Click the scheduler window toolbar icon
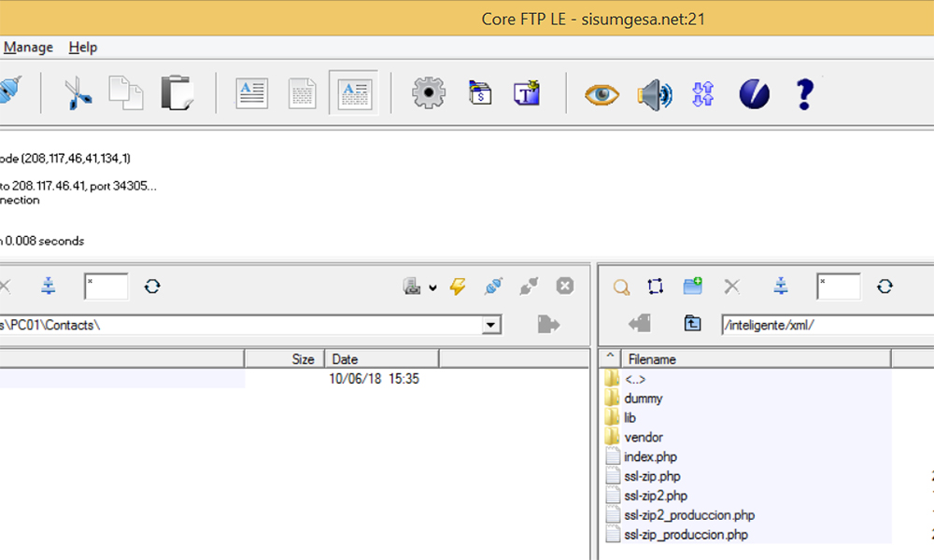Screen dimensions: 934x560 click(480, 92)
